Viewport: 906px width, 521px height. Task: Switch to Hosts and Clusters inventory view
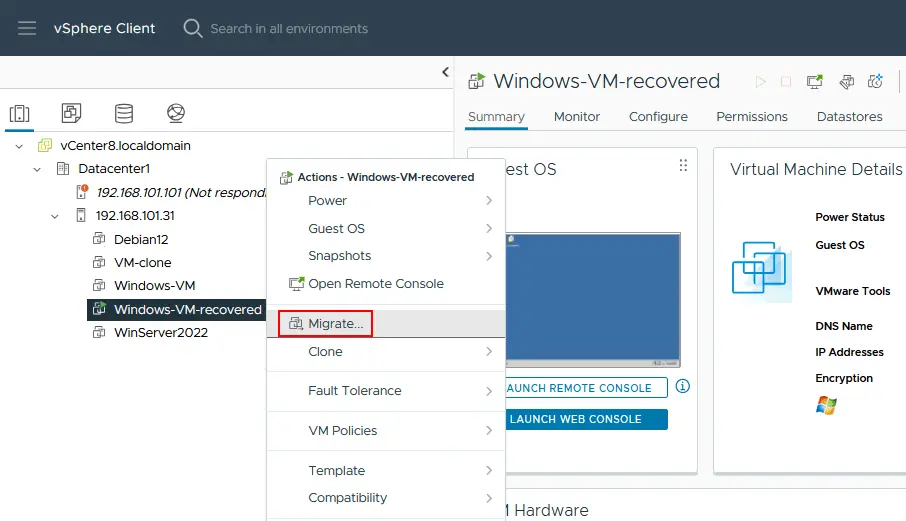pos(20,113)
